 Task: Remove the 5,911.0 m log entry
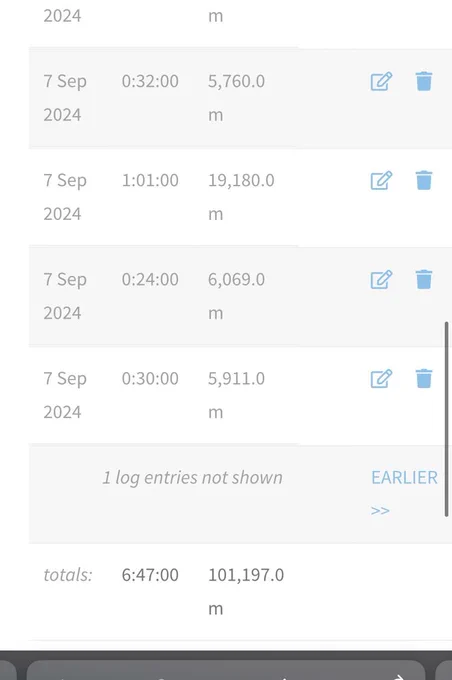point(424,379)
